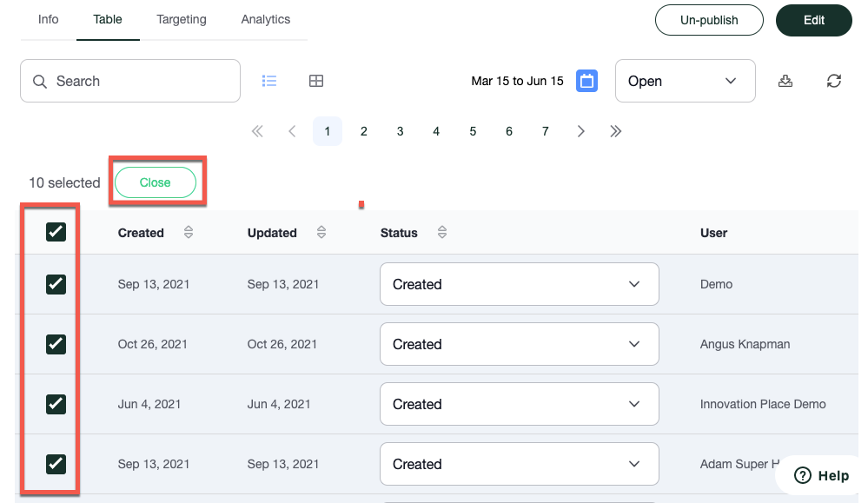Select the Table tab
This screenshot has width=868, height=503.
click(x=108, y=19)
